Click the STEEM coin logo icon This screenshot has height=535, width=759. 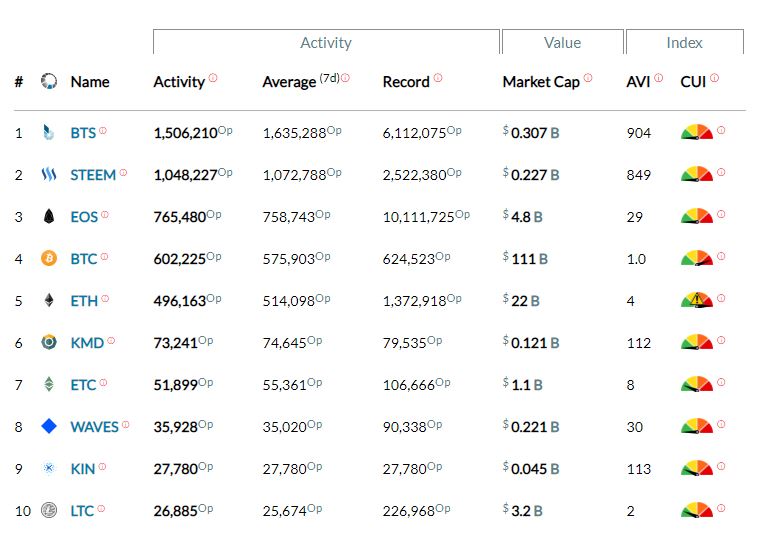pyautogui.click(x=48, y=174)
